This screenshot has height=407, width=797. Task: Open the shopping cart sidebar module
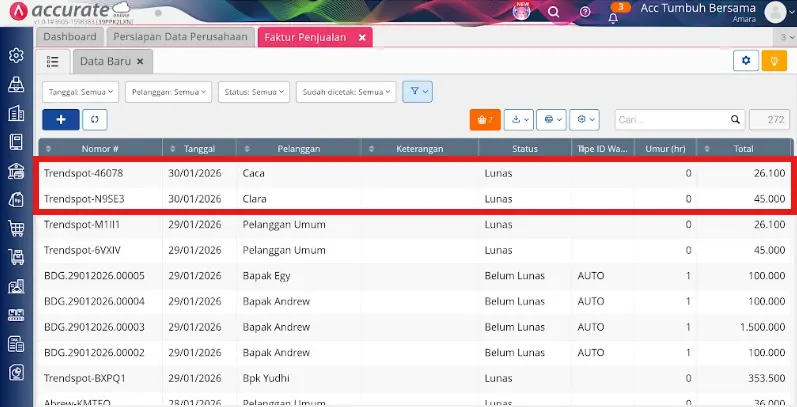(x=15, y=228)
